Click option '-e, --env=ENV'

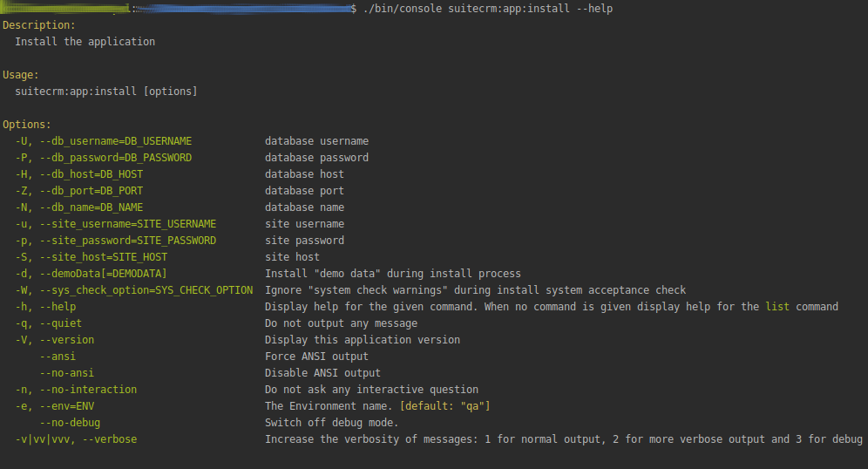click(x=54, y=407)
